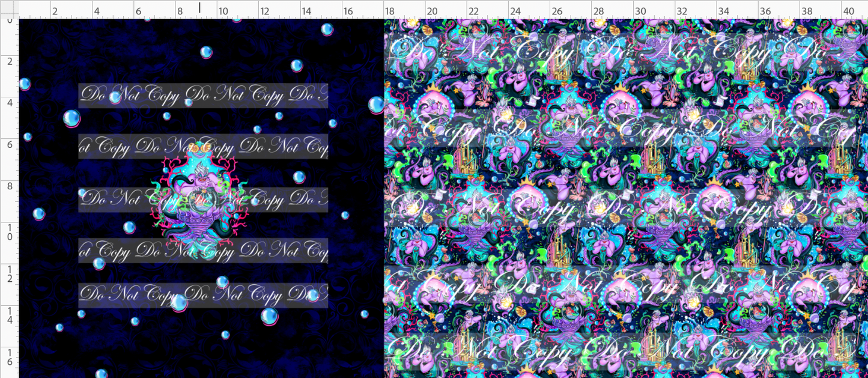Click the 26 mark on the horizontal ruler
Screen dimensions: 868x378
coord(557,11)
